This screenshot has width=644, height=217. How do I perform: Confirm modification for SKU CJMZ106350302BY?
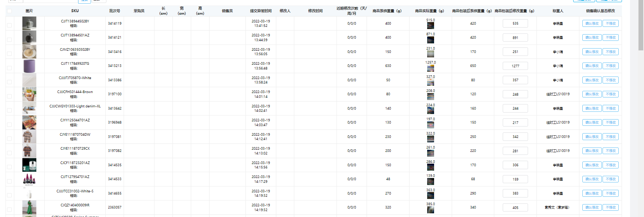[x=592, y=52]
